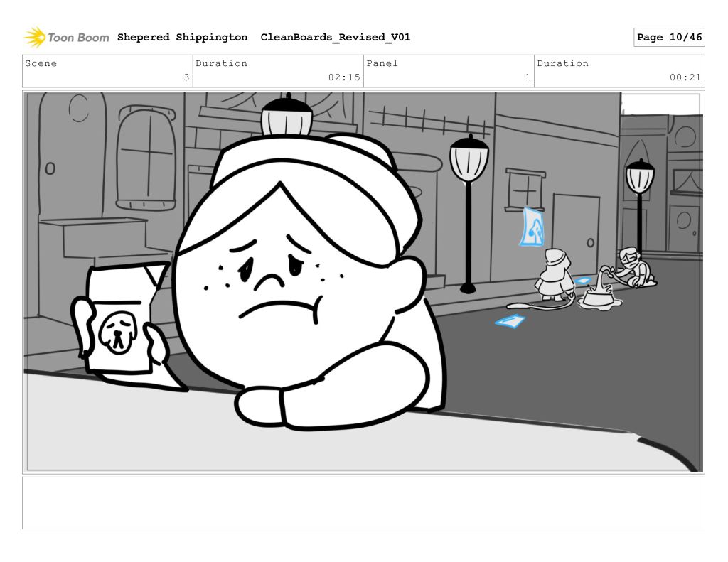Select the lost dog poster in hand
The image size is (728, 562).
pos(117,320)
